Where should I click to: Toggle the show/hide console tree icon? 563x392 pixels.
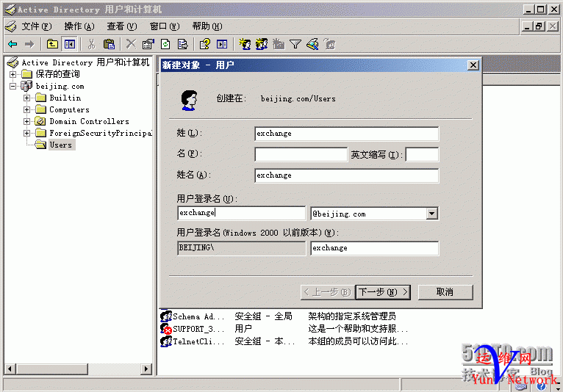click(x=70, y=44)
